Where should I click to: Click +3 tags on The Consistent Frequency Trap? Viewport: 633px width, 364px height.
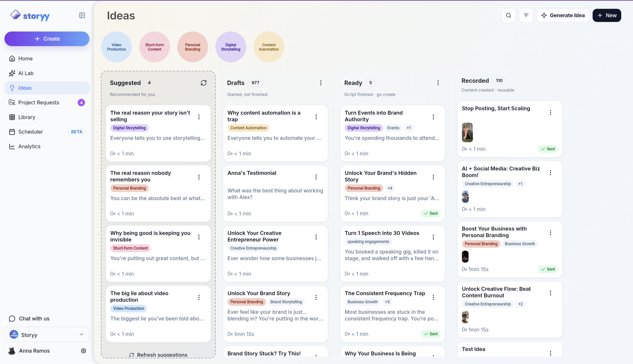click(x=387, y=302)
